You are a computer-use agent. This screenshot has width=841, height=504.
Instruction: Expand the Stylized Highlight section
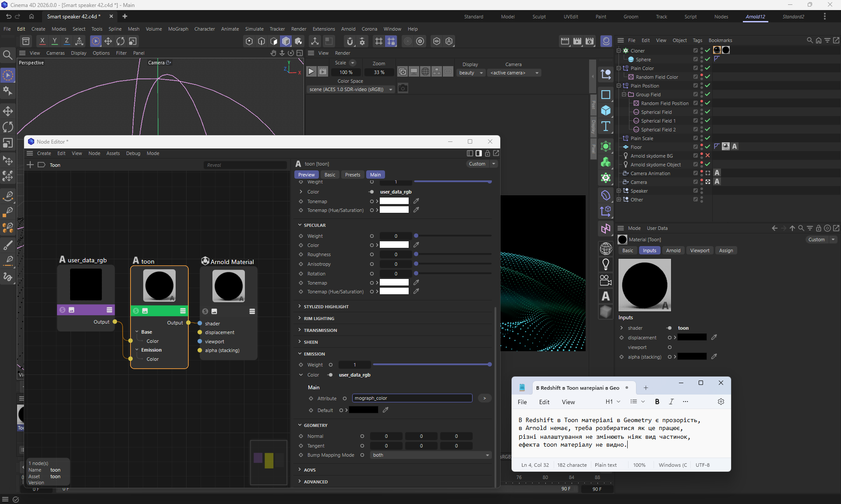click(x=326, y=307)
